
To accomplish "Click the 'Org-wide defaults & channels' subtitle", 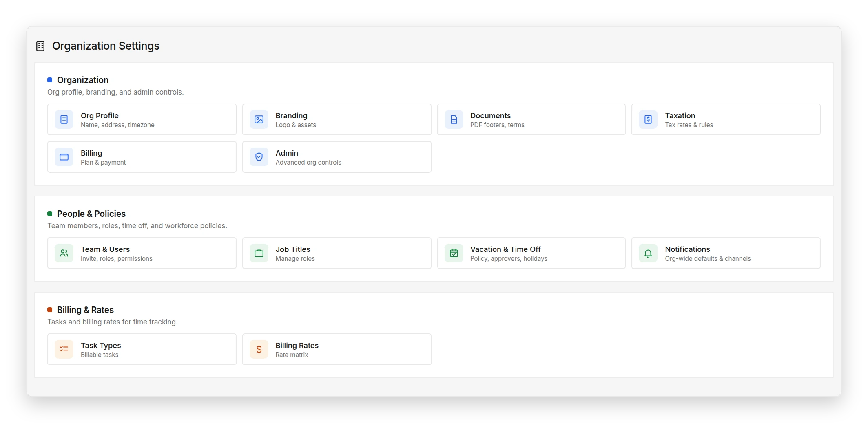I will click(708, 259).
